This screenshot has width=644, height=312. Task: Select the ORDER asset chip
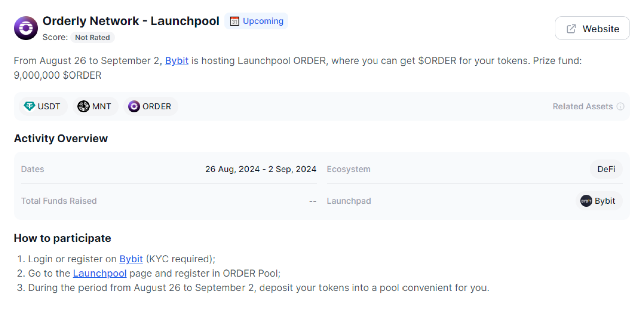pyautogui.click(x=150, y=106)
